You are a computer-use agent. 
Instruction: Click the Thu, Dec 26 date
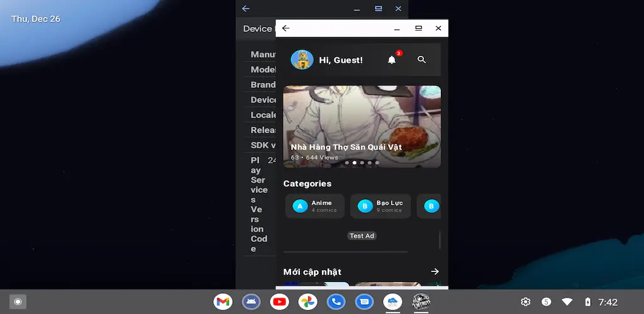(36, 19)
